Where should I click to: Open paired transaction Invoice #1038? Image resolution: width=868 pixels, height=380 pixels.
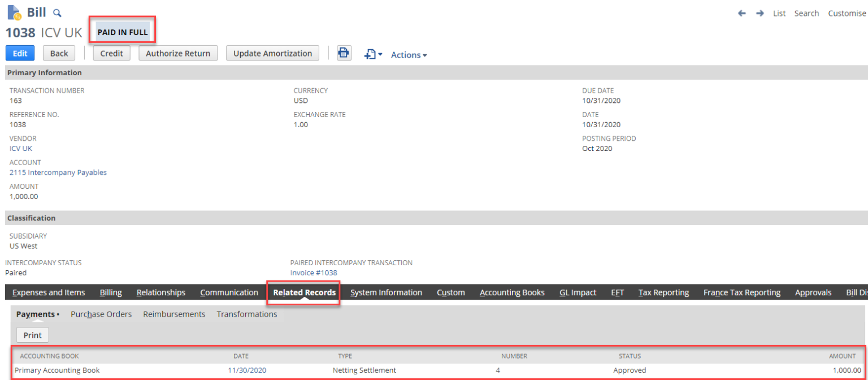click(x=313, y=273)
